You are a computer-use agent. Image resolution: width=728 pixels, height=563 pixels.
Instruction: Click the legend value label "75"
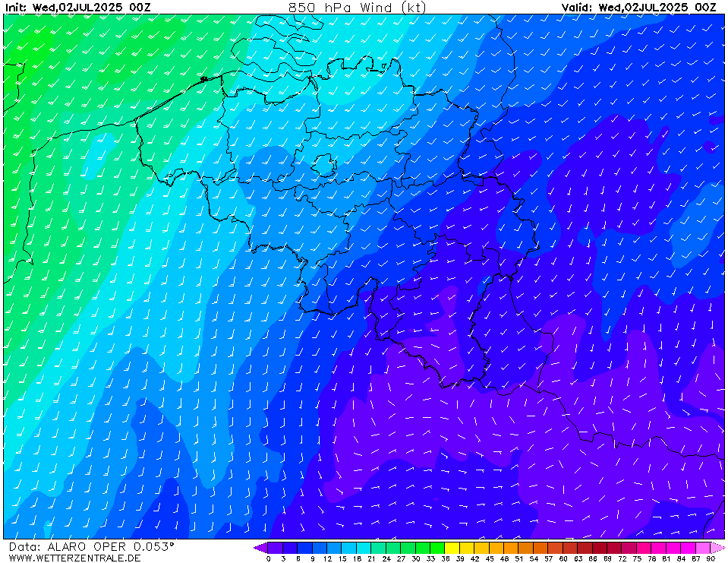[638, 558]
